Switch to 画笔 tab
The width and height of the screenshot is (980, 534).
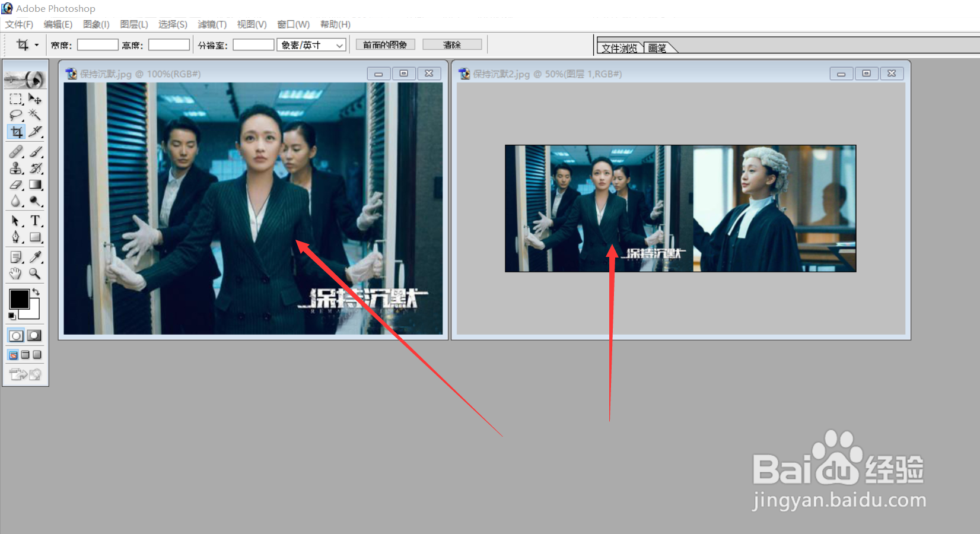pos(657,48)
